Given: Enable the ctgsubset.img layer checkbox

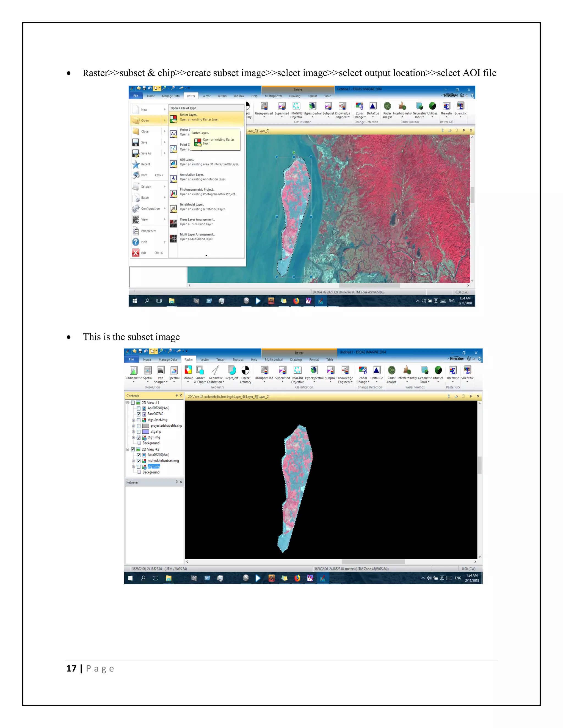Looking at the screenshot, I should [139, 420].
